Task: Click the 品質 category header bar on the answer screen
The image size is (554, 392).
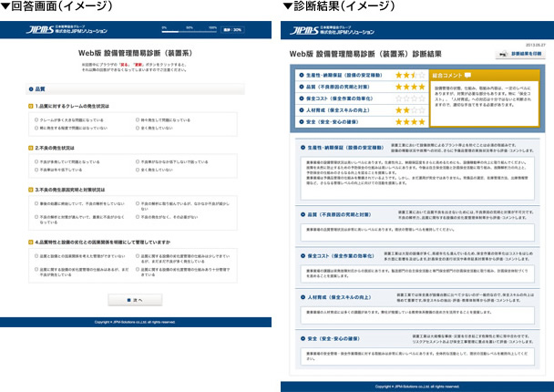Action: tap(135, 89)
